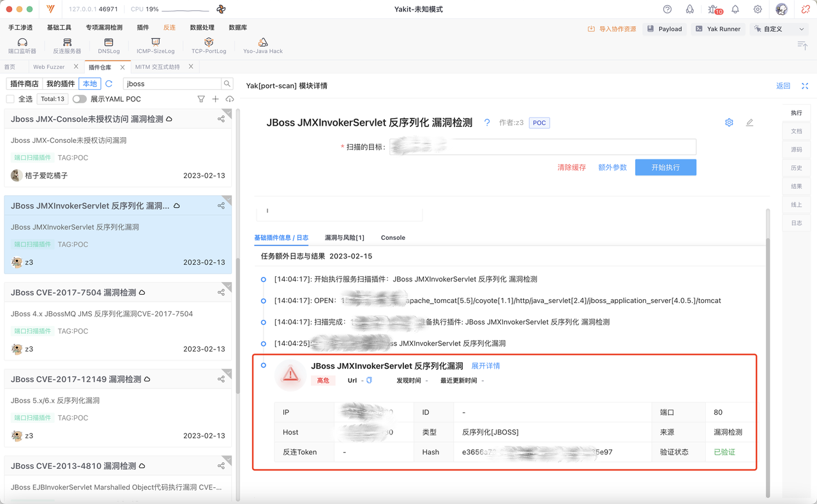The image size is (817, 504).
Task: Open the module settings gear beside the POC tag
Action: tap(729, 122)
